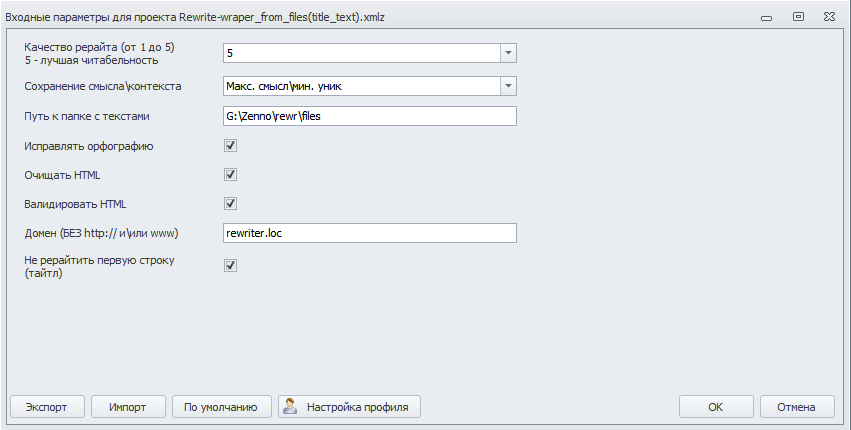851x430 pixels.
Task: Click the Макс. смысл\мин. уник combo box
Action: [x=360, y=86]
